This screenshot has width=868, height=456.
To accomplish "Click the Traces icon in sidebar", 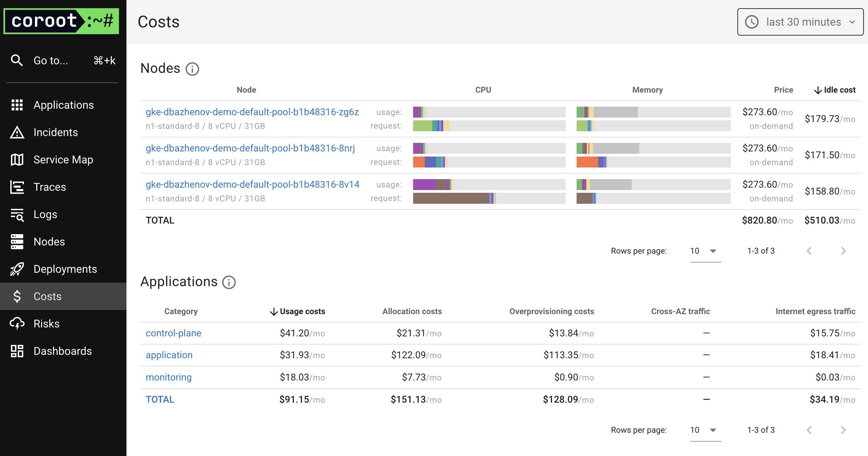I will (17, 187).
